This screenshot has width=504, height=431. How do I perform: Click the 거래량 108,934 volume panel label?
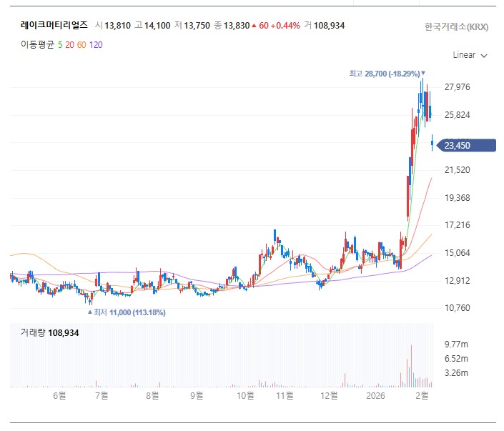(49, 332)
